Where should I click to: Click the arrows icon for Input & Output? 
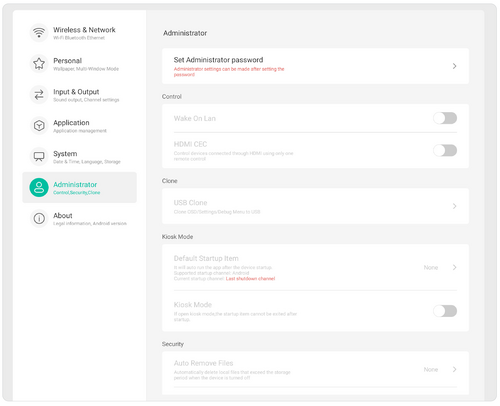39,95
